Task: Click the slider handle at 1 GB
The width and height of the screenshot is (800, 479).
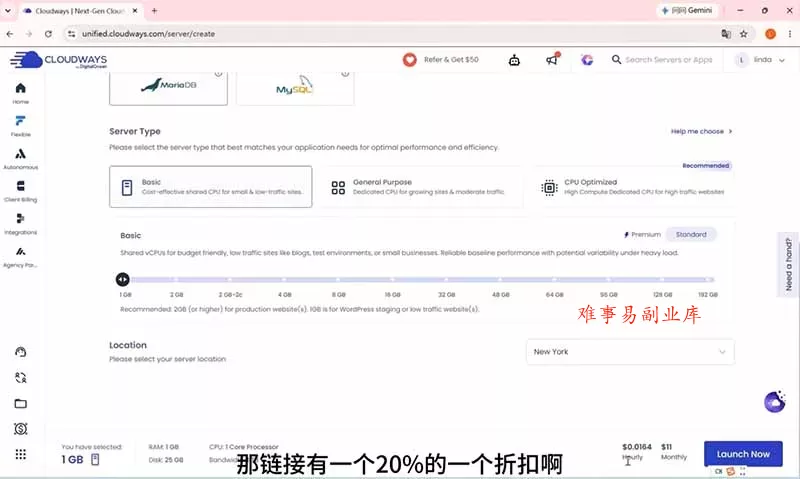Action: (x=122, y=279)
